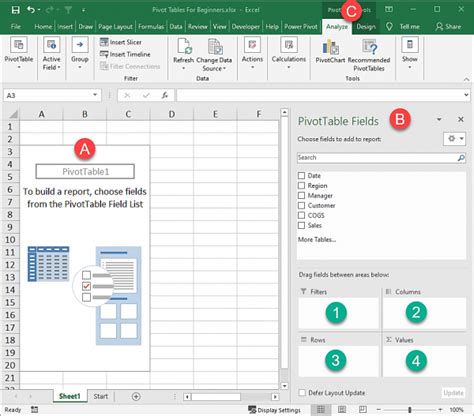The image size is (474, 416).
Task: Click the macro recording status bar icon
Action: tap(34, 410)
